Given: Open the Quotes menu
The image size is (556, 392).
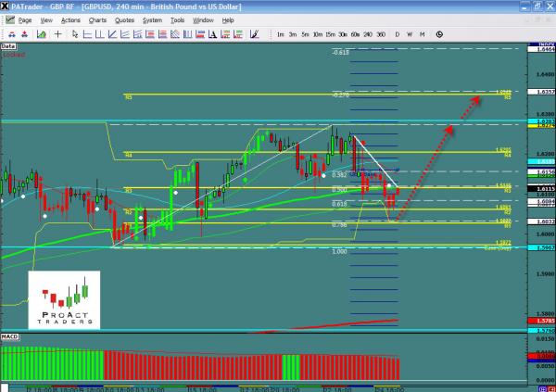Looking at the screenshot, I should [x=124, y=19].
